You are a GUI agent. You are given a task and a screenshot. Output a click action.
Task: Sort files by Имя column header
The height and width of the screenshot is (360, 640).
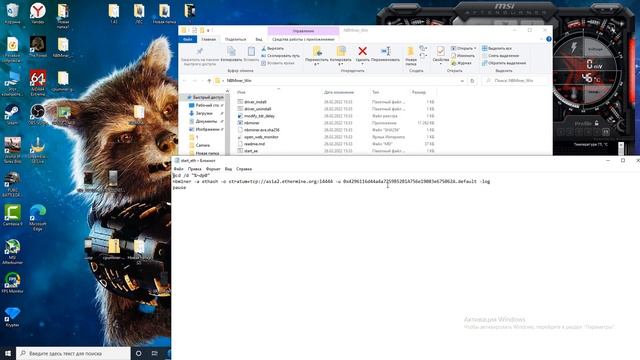pyautogui.click(x=242, y=92)
